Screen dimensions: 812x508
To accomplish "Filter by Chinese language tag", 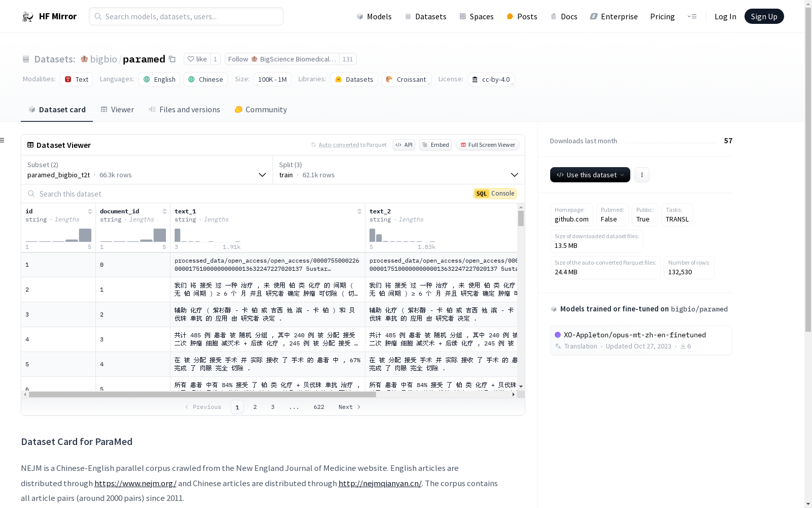I will point(206,79).
